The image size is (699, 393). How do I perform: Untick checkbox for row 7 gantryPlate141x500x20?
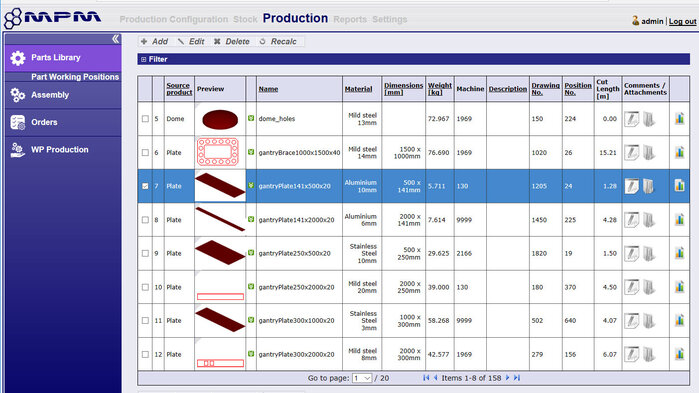pos(145,186)
